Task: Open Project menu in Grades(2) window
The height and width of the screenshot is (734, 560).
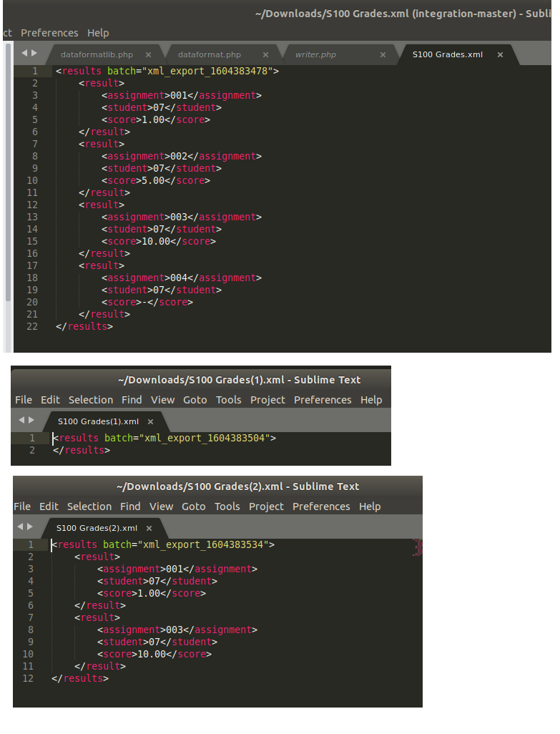Action: 266,507
